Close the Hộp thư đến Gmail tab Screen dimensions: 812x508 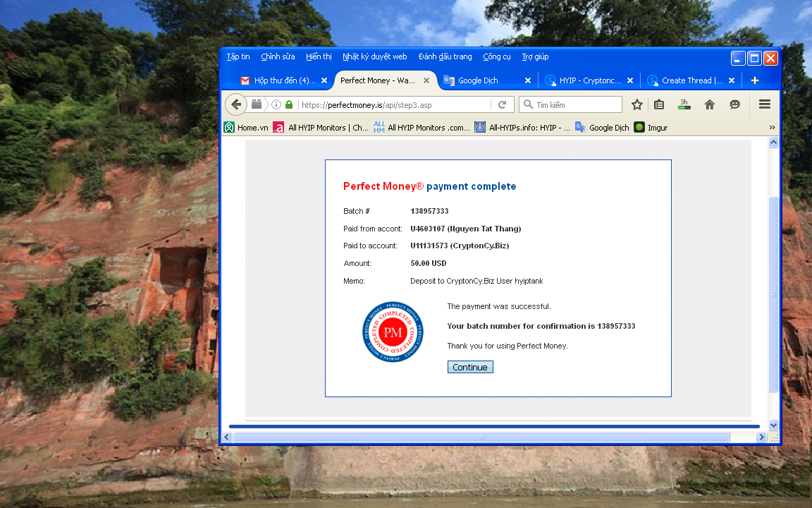(324, 80)
